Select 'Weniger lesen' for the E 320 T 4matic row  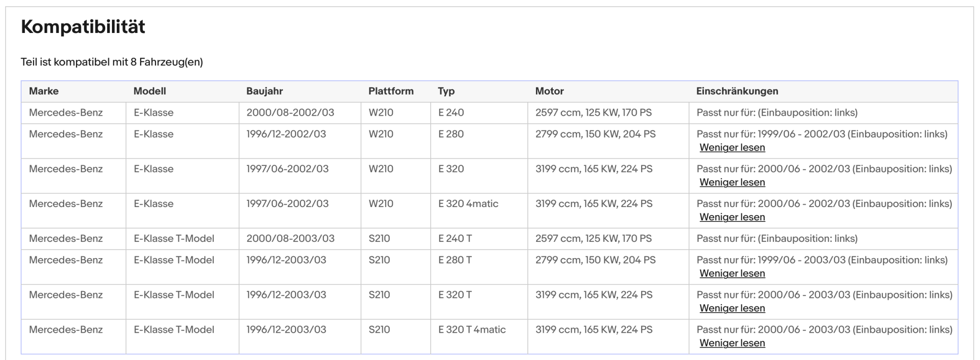tap(732, 343)
